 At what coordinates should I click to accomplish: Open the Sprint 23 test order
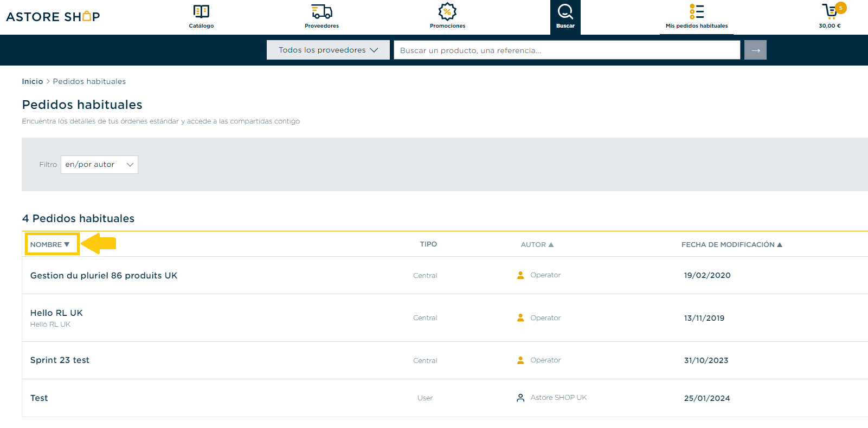pyautogui.click(x=60, y=360)
